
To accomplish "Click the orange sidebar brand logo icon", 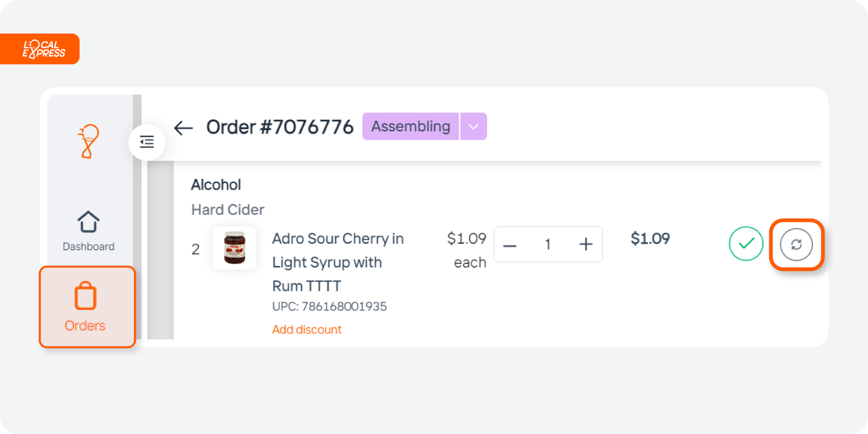I will [x=88, y=142].
